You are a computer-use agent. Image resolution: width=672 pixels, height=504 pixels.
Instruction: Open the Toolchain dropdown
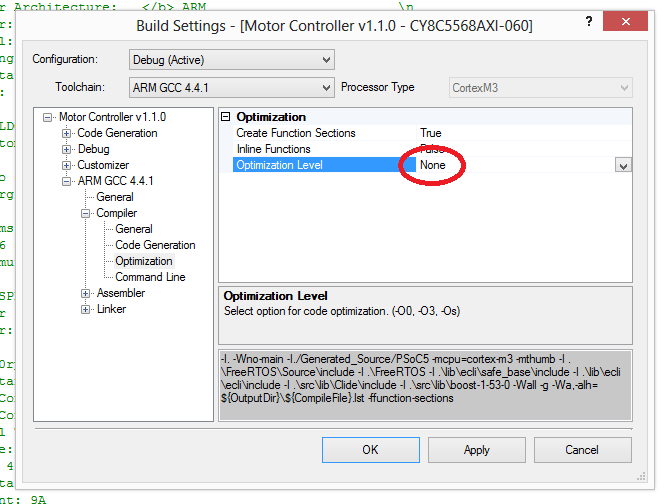click(231, 88)
